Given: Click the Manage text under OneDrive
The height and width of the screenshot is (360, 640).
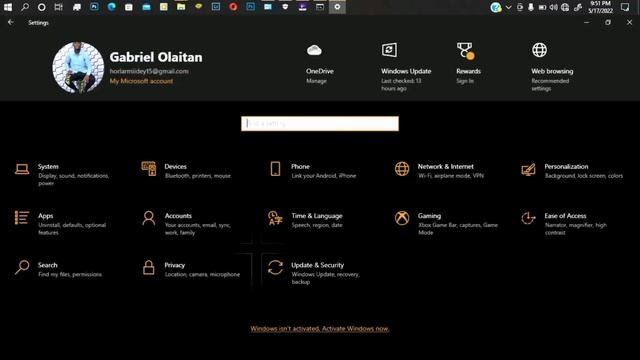Looking at the screenshot, I should tap(316, 81).
